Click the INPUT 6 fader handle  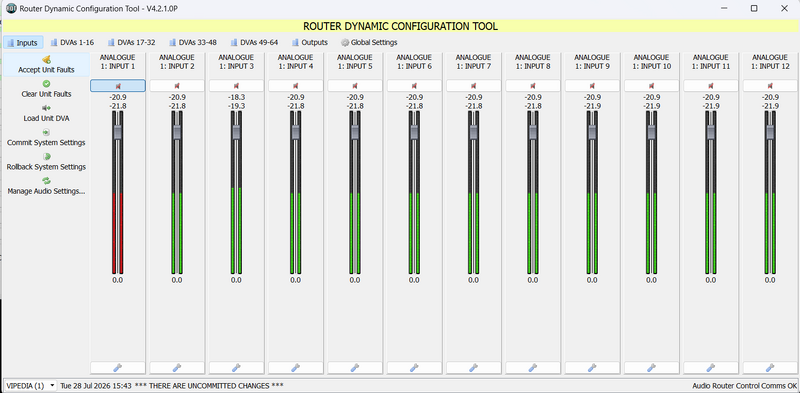coord(414,132)
